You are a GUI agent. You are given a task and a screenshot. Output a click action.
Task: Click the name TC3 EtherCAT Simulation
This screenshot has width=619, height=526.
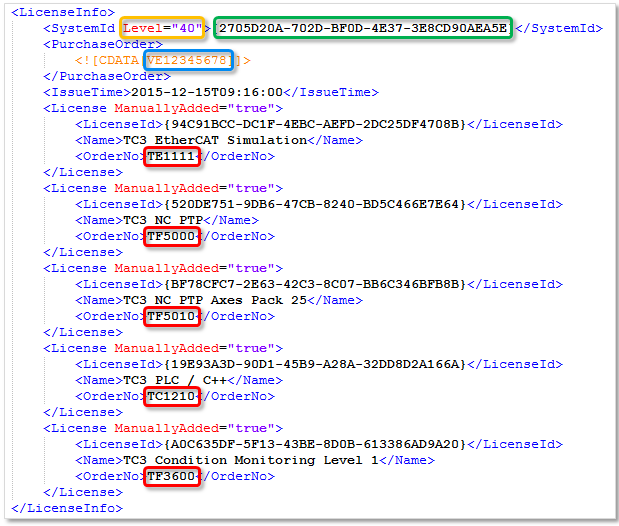point(215,140)
